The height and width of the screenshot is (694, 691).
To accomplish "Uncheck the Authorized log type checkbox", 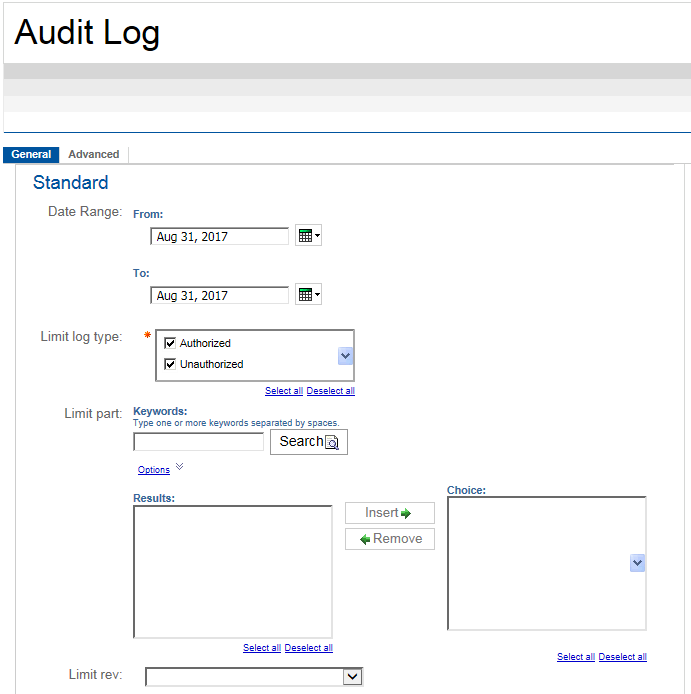I will (x=170, y=343).
